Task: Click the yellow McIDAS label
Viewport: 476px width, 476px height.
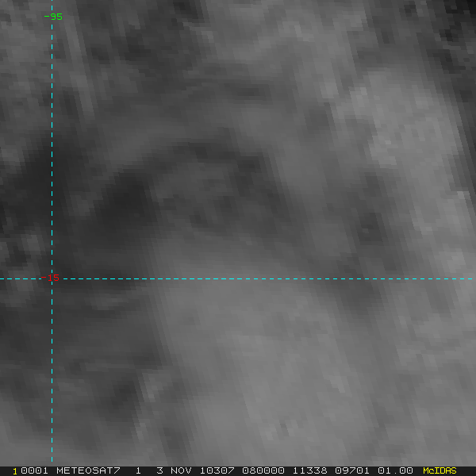Action: tap(440, 470)
